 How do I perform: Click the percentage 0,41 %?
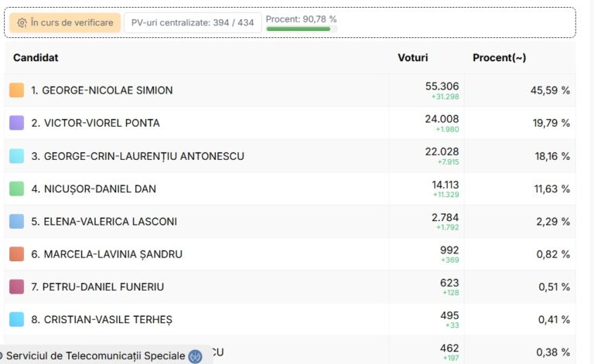[554, 320]
